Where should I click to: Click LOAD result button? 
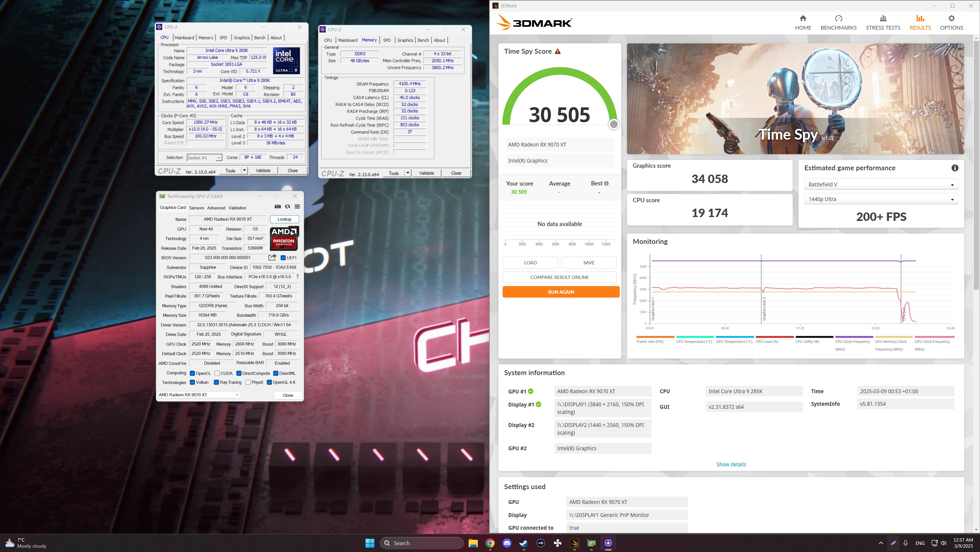pos(530,263)
